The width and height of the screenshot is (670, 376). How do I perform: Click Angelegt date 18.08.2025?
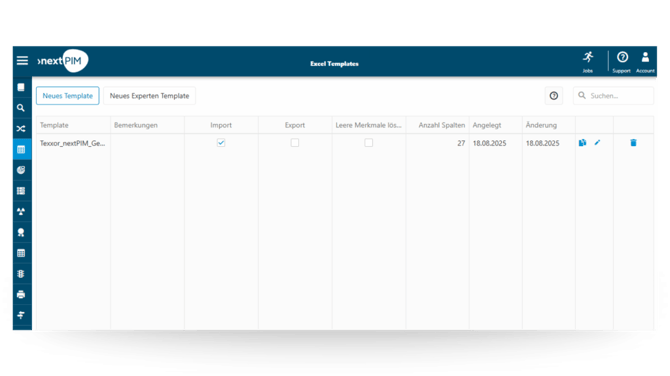[x=489, y=143]
